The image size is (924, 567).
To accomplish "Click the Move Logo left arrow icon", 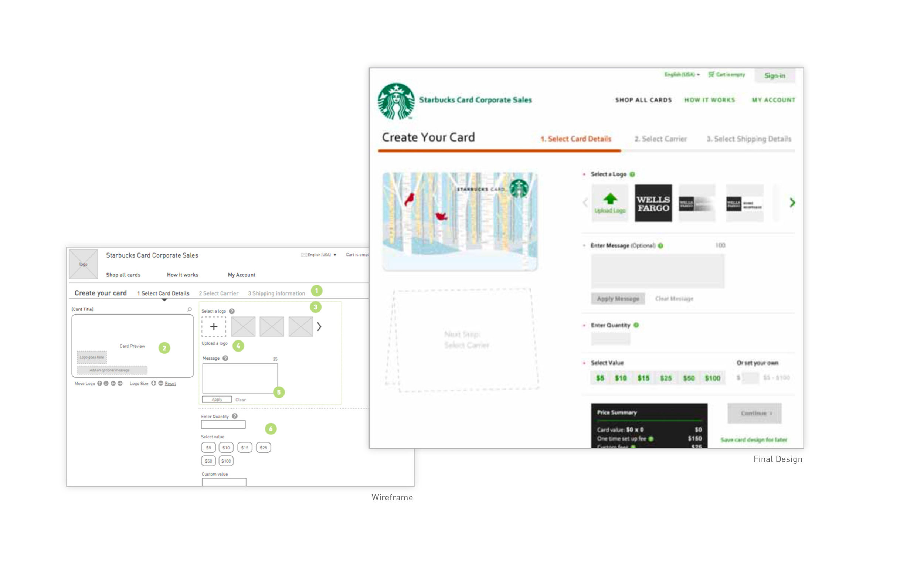I will point(113,384).
